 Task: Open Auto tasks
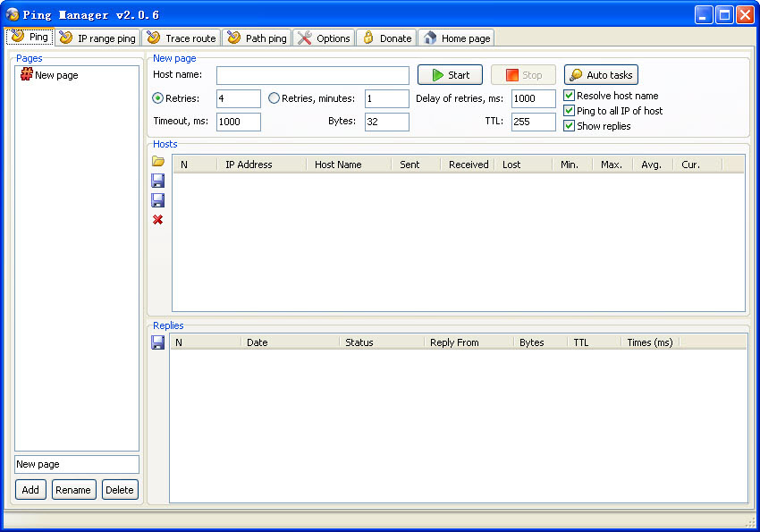coord(601,75)
